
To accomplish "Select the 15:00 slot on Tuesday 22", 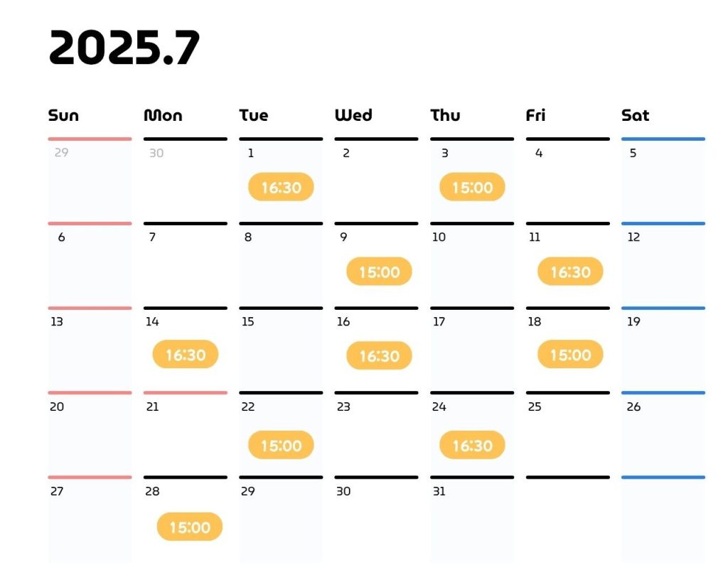I will pyautogui.click(x=281, y=445).
